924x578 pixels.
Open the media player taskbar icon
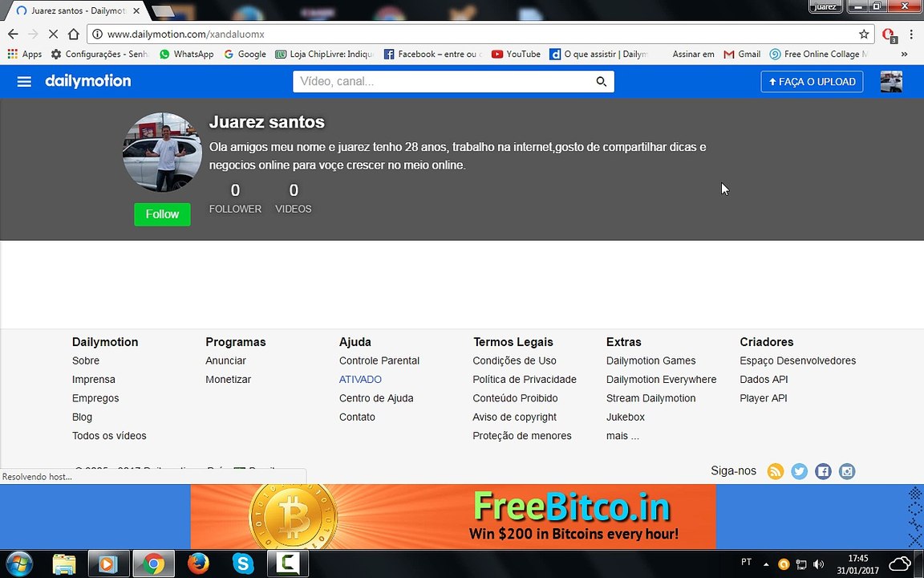click(108, 564)
